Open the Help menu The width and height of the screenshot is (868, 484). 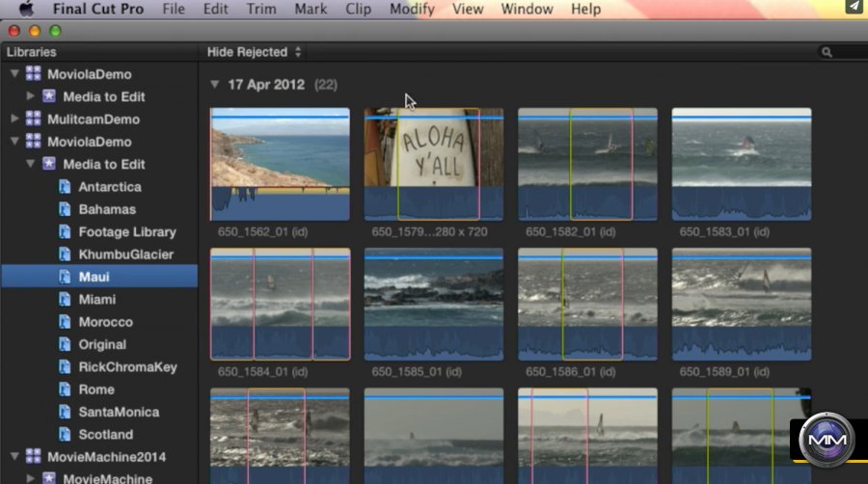585,9
